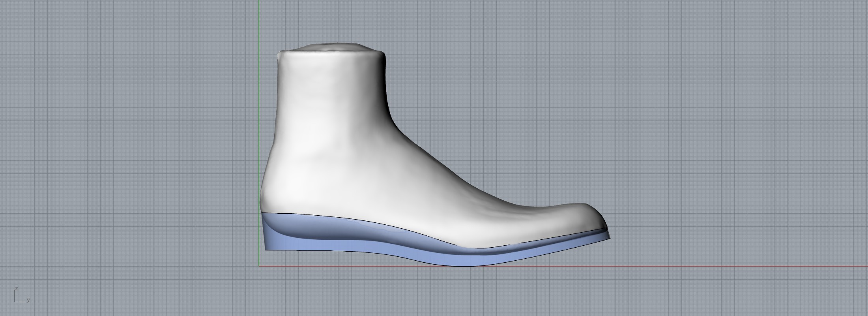Click the red horizontal Y axis line
868x316 pixels.
click(710, 266)
